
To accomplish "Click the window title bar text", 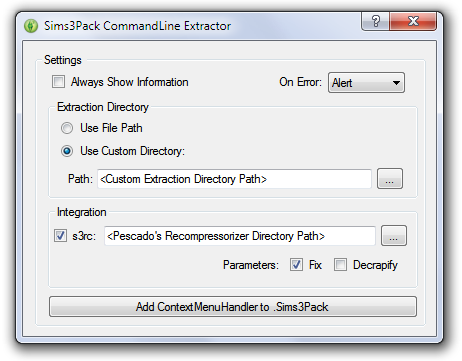I will click(137, 26).
